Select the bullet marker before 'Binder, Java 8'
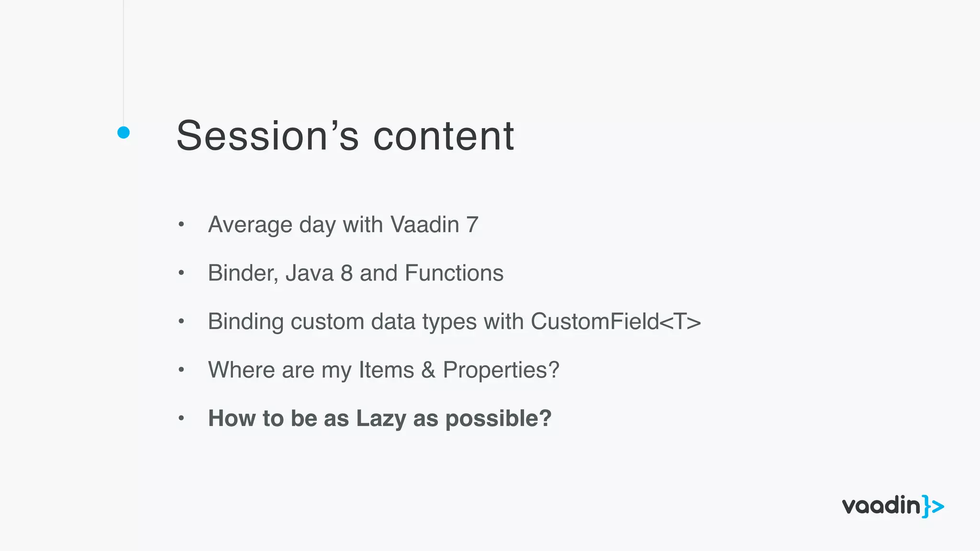The image size is (980, 551). click(181, 273)
